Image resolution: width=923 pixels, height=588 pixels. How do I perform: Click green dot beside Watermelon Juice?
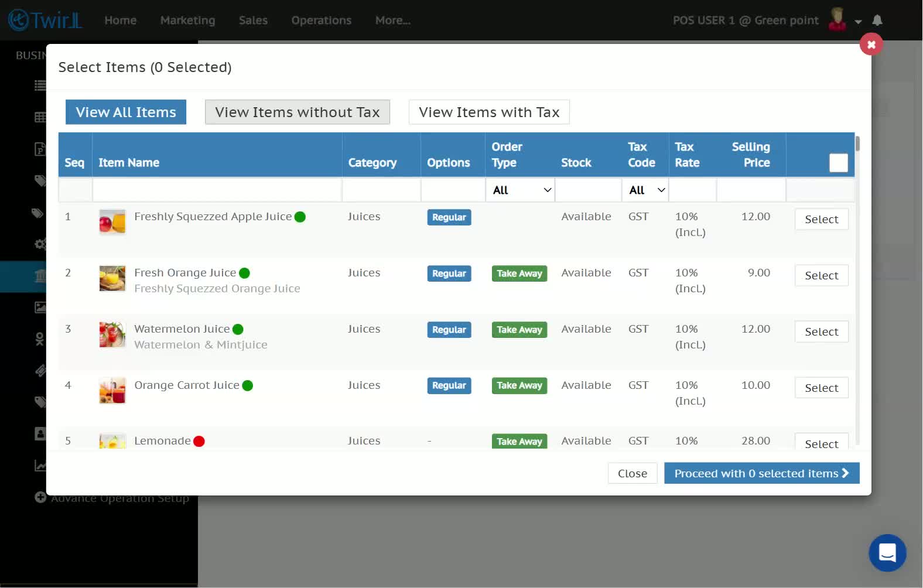238,329
